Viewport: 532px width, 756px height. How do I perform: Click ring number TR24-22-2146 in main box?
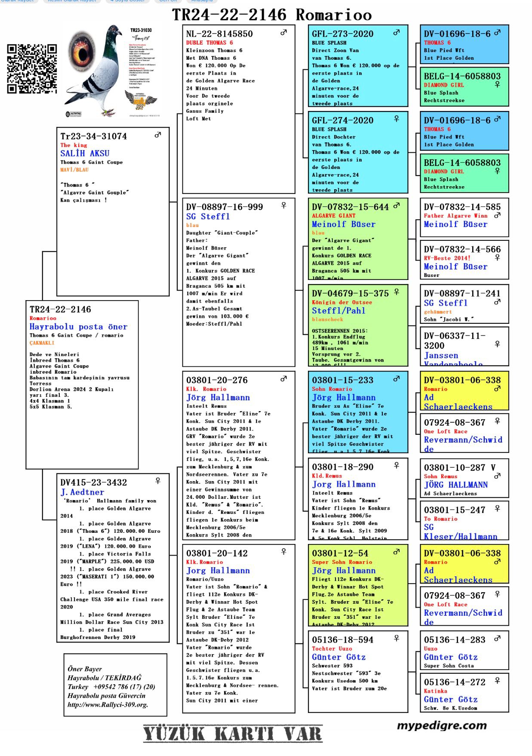pyautogui.click(x=60, y=310)
